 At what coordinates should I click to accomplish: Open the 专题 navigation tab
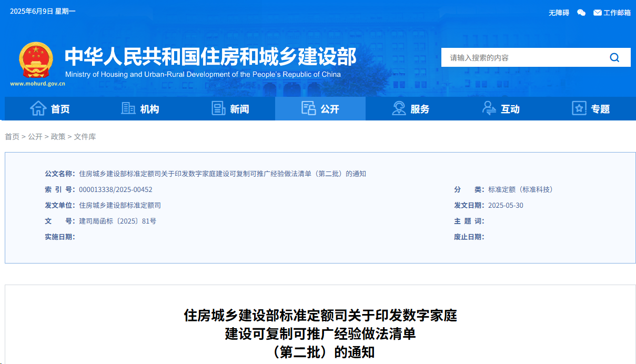(591, 109)
